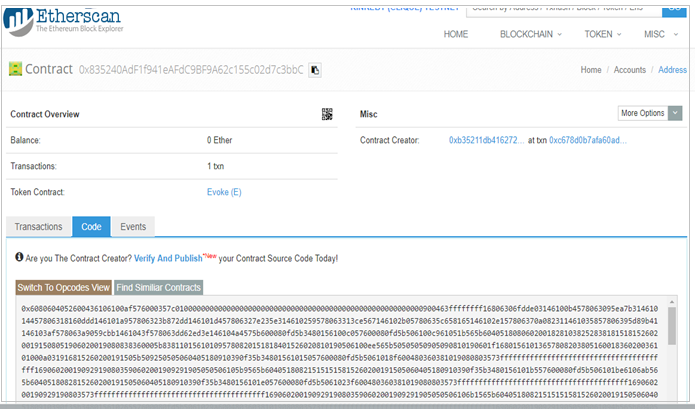This screenshot has width=695, height=409.
Task: Click the Contract Overview heading
Action: 45,114
